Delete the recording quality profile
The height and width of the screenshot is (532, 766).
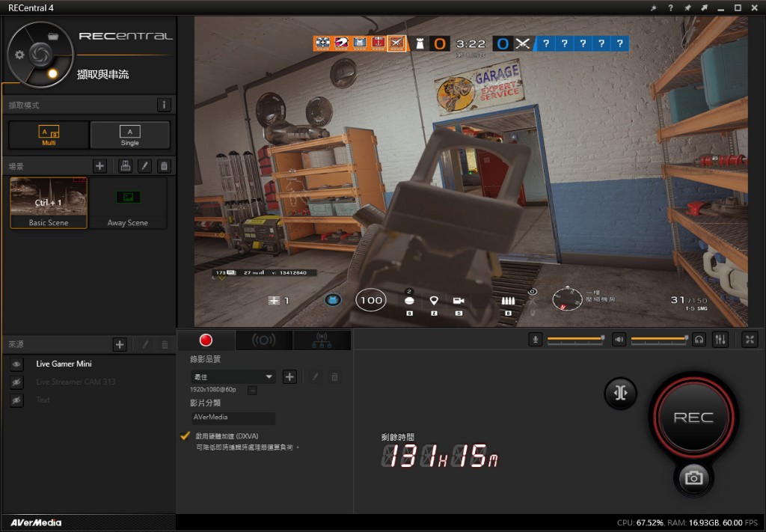point(334,376)
